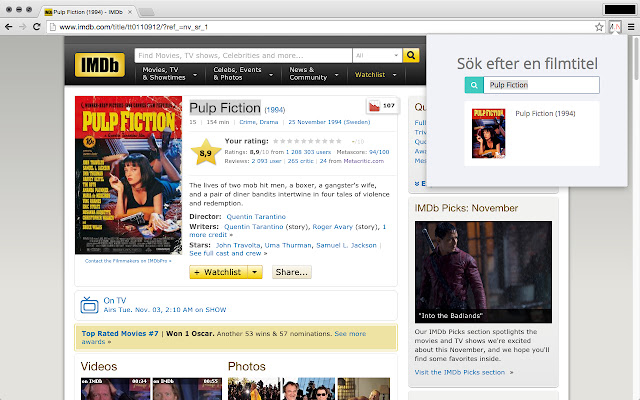Open the News & Community menu
This screenshot has width=640, height=400.
click(313, 74)
